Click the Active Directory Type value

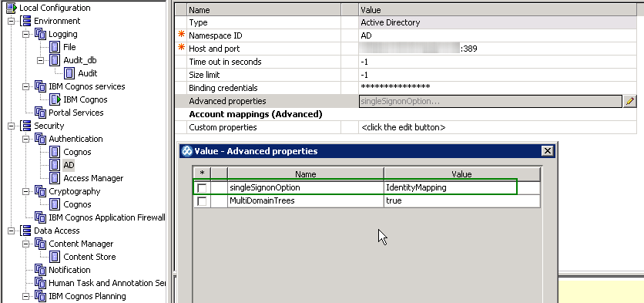pyautogui.click(x=498, y=22)
